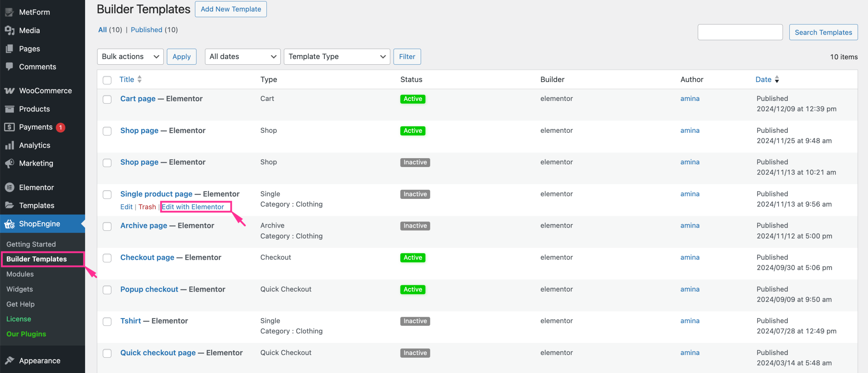Click the Active status badge for Cart page
868x373 pixels.
tap(413, 99)
